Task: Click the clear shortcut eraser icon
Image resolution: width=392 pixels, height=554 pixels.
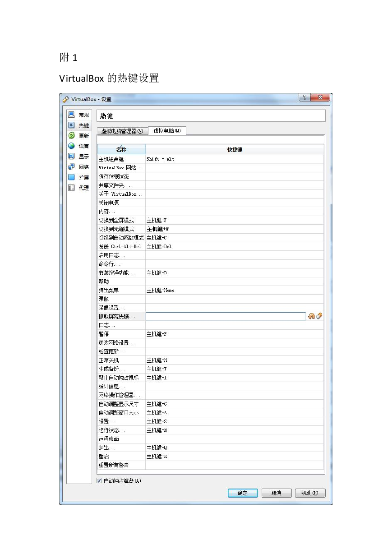Action: 319,316
